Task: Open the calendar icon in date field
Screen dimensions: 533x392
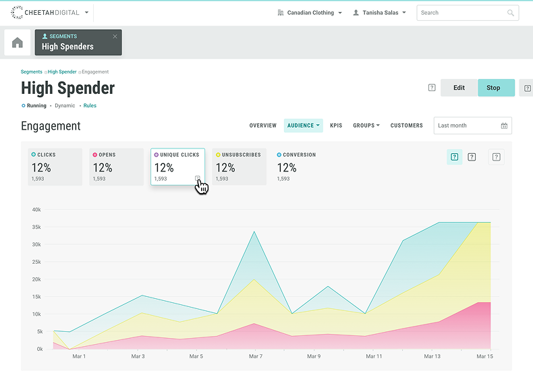Action: [504, 125]
